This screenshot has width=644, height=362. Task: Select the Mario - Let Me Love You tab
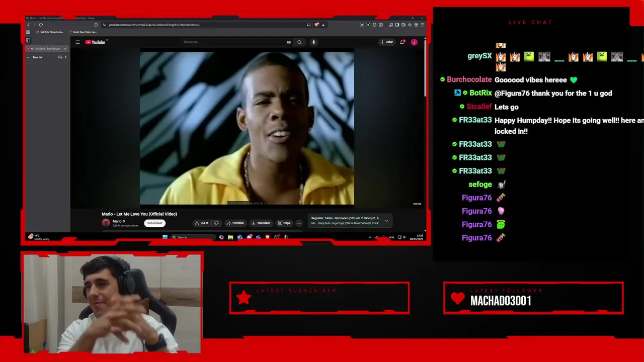46,49
